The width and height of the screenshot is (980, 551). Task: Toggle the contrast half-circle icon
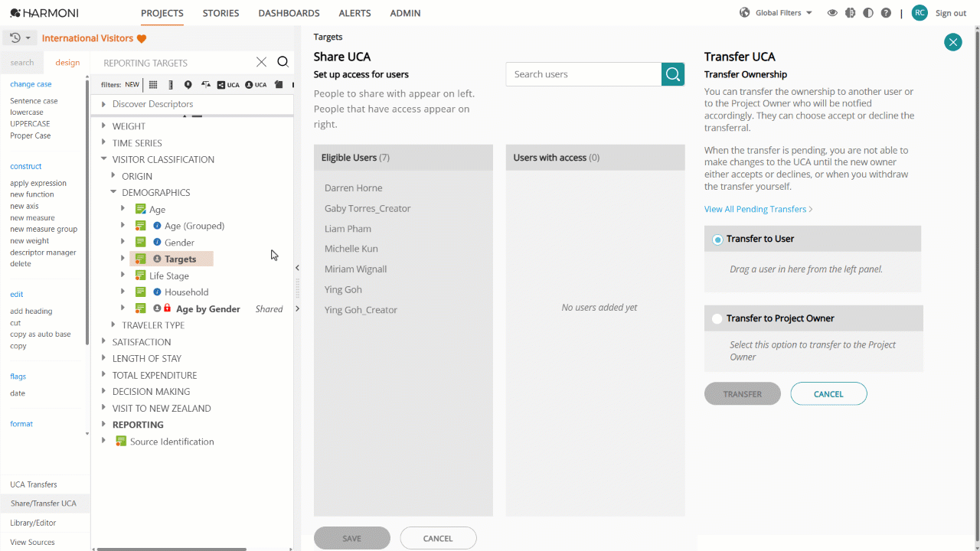click(868, 13)
